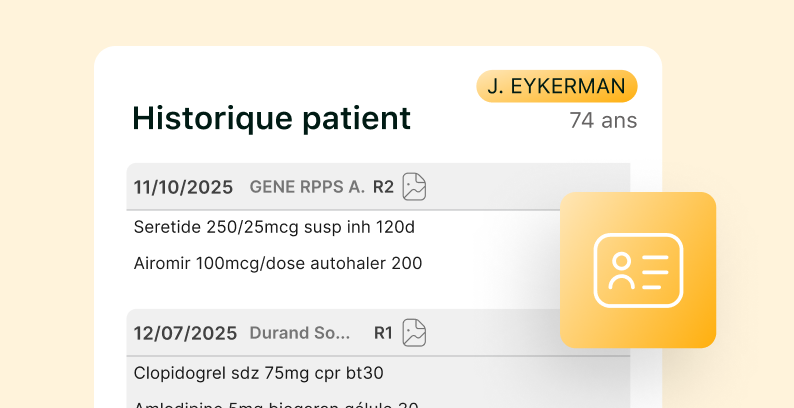Open truncated prescriber Durand So...

pyautogui.click(x=300, y=333)
